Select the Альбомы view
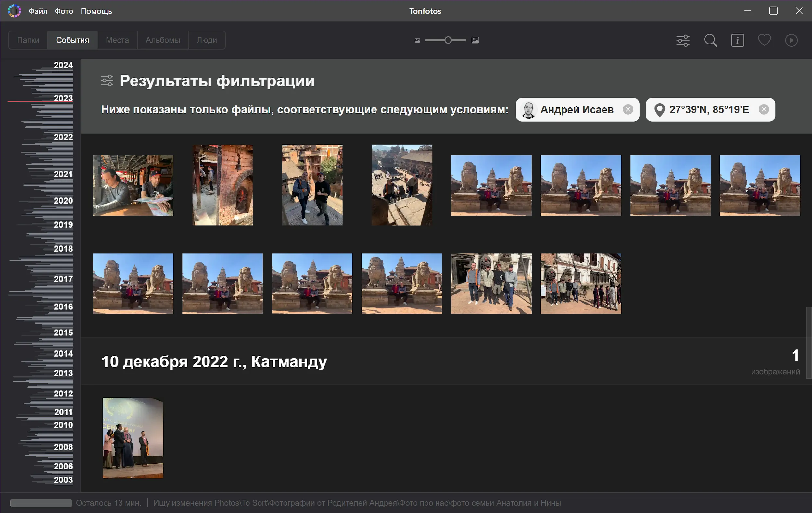This screenshot has height=513, width=812. [163, 40]
